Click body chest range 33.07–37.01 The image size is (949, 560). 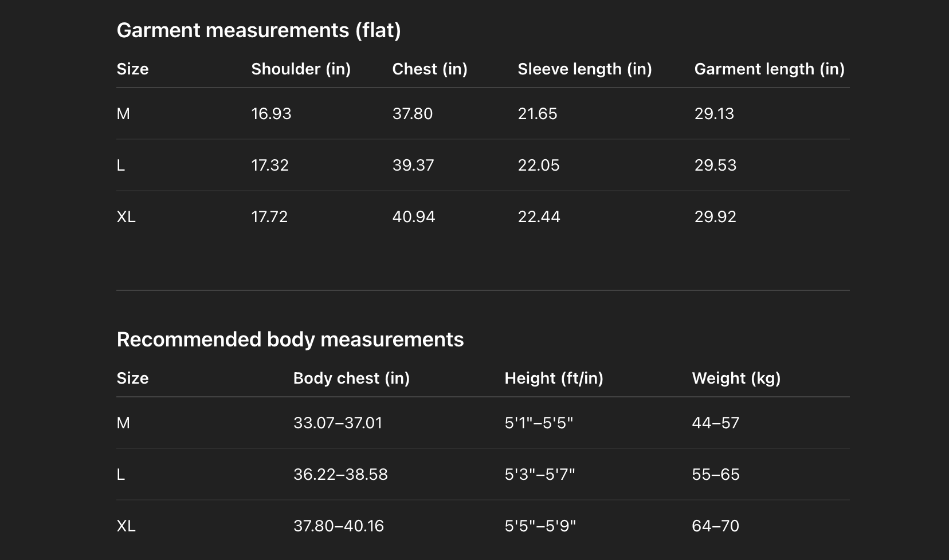tap(338, 423)
